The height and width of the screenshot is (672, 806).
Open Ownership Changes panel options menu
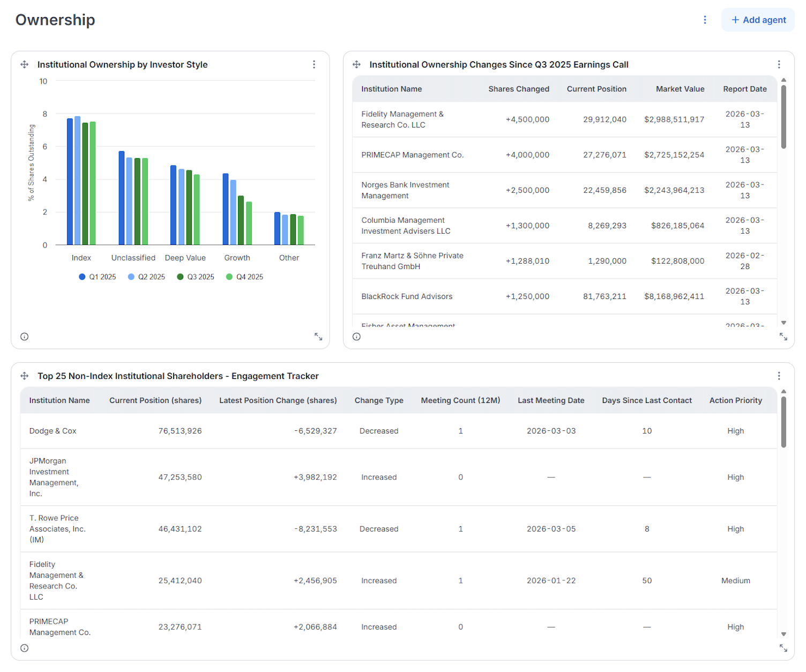779,64
